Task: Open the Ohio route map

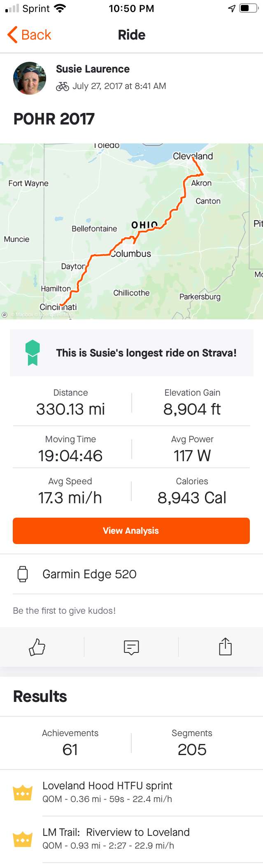Action: (131, 231)
